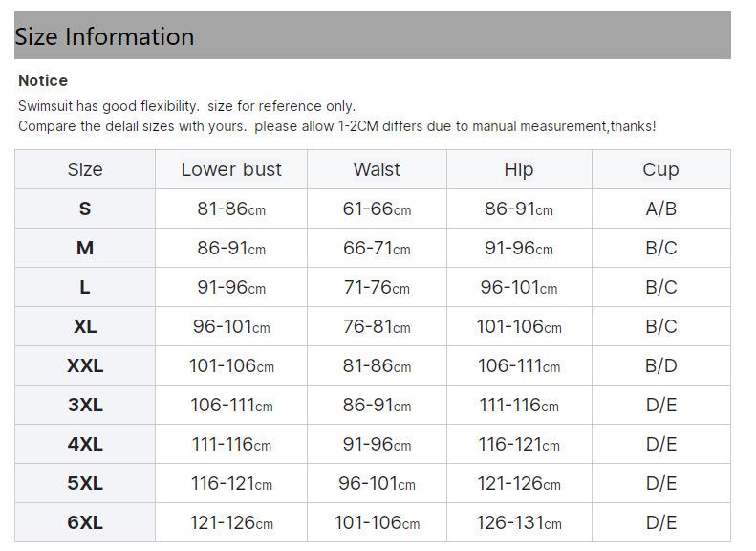Click the 126-131cm hip cell
The image size is (756, 551).
519,523
